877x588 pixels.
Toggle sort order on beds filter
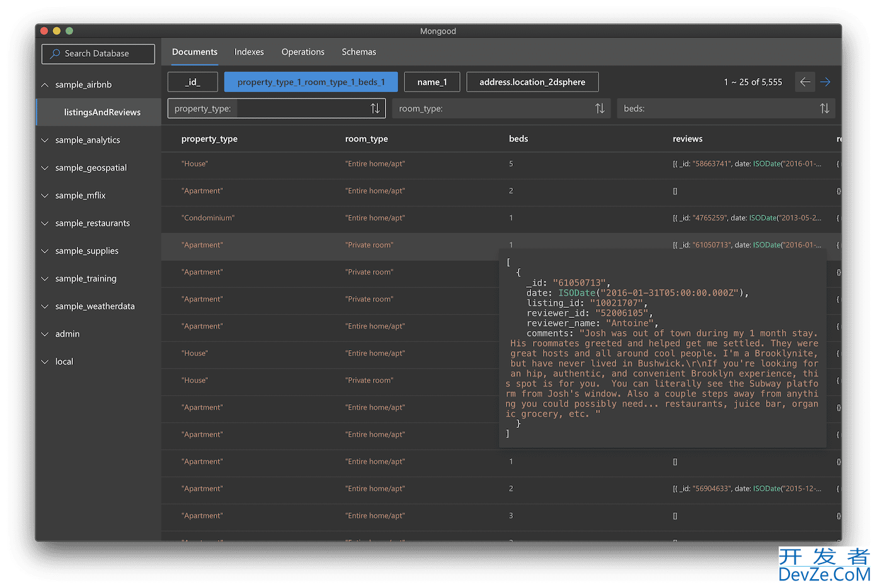[824, 108]
